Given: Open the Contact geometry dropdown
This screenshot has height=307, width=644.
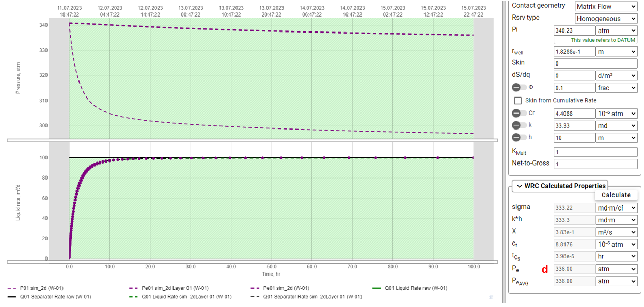Looking at the screenshot, I should click(x=606, y=6).
